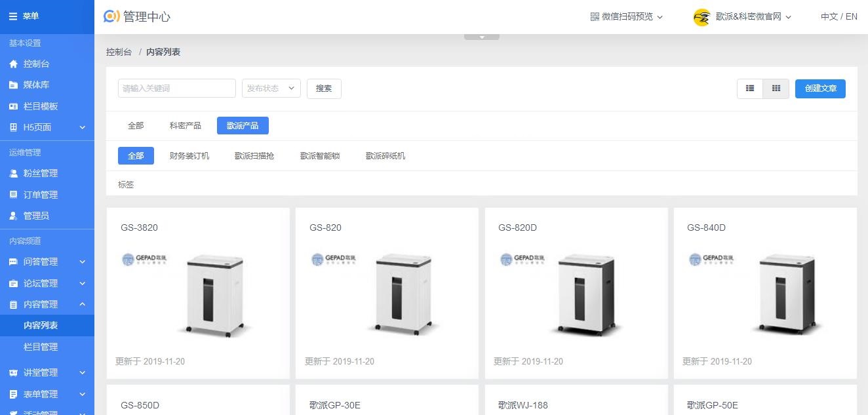Expand the 讲堂管理 submenu chevron
Viewport: 868px width, 415px height.
(83, 372)
